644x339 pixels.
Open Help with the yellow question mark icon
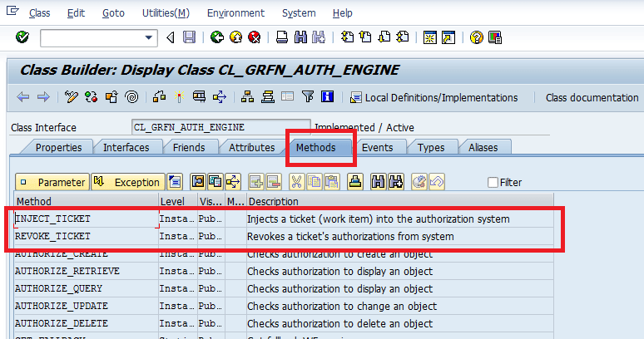tap(476, 37)
